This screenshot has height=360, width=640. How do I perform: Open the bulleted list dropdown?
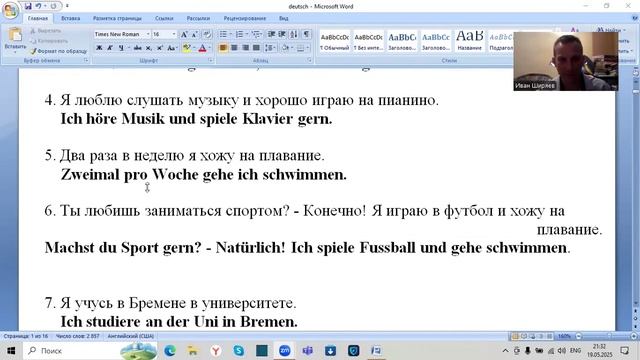point(230,34)
